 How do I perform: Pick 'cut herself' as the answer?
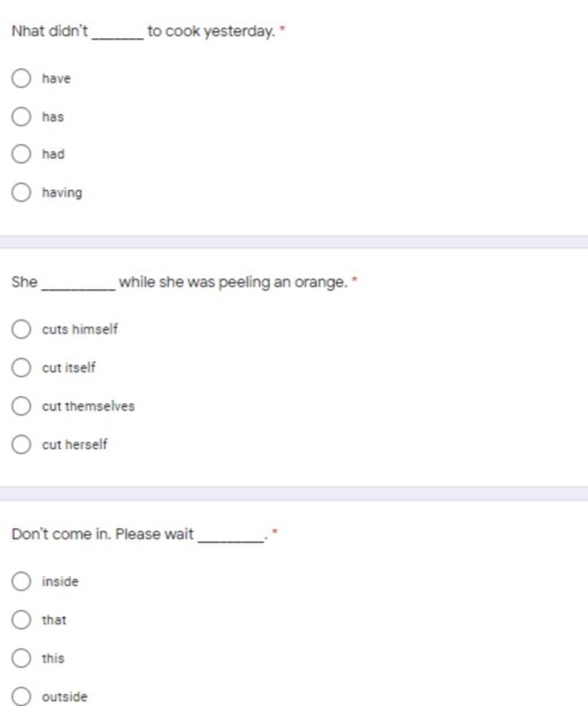(x=21, y=445)
